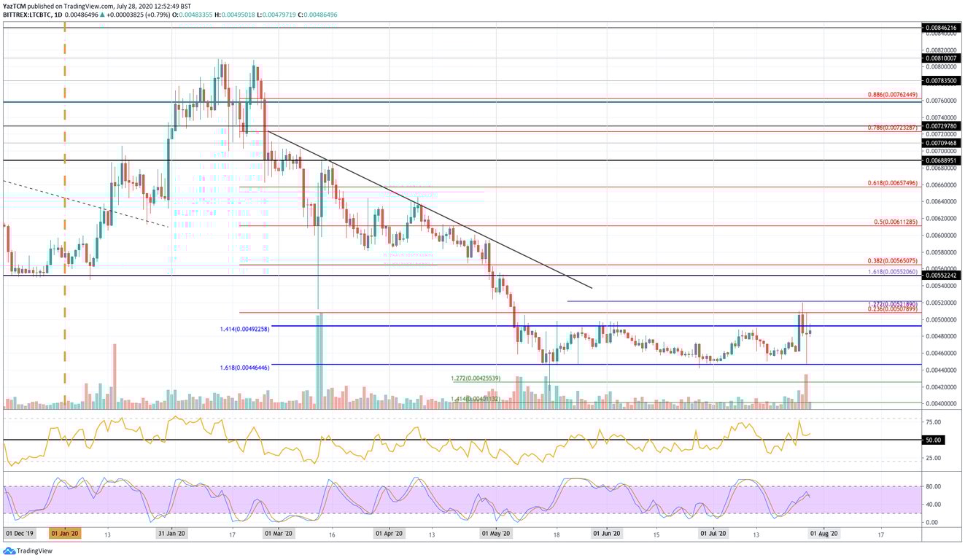Click the green up-arrow price change indicator
Image resolution: width=965 pixels, height=560 pixels.
coord(101,13)
